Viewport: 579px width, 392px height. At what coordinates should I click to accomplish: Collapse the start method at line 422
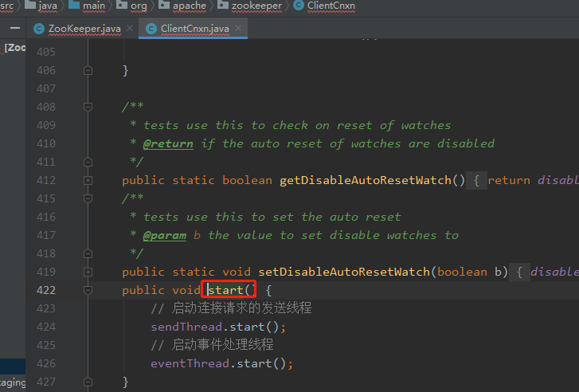coord(88,290)
